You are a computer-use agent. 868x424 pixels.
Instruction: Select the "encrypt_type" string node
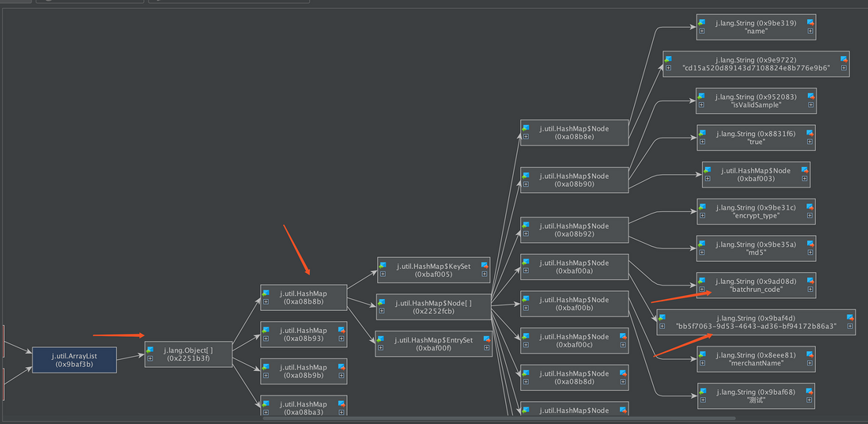coord(756,212)
